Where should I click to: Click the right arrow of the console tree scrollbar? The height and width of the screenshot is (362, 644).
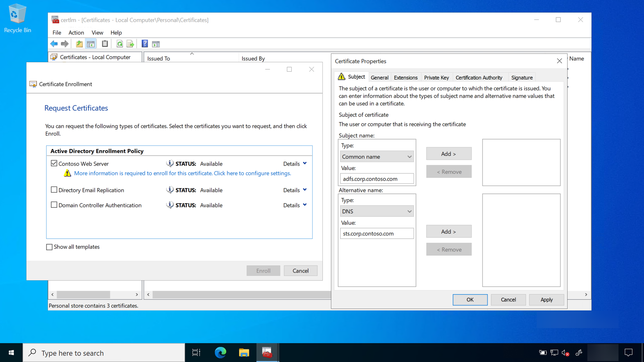(137, 295)
